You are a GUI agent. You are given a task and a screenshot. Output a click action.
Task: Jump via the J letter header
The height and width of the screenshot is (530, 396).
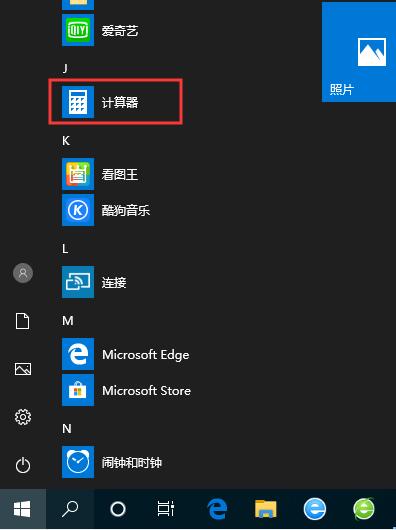click(65, 69)
